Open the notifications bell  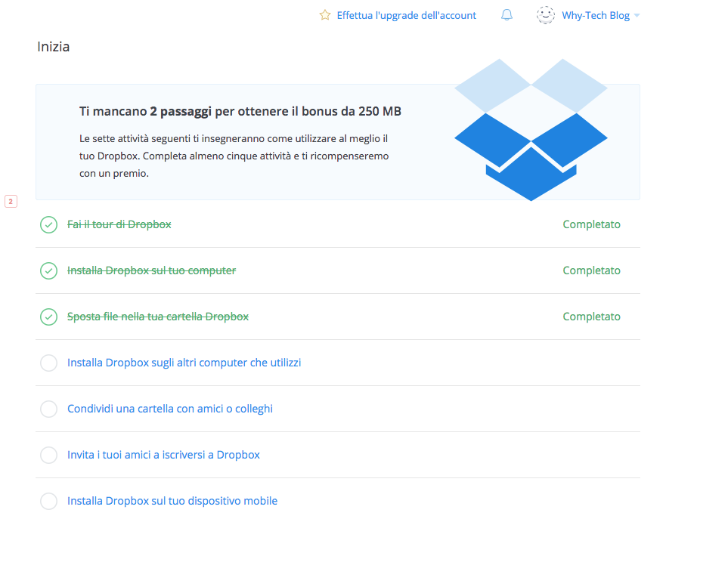point(507,15)
